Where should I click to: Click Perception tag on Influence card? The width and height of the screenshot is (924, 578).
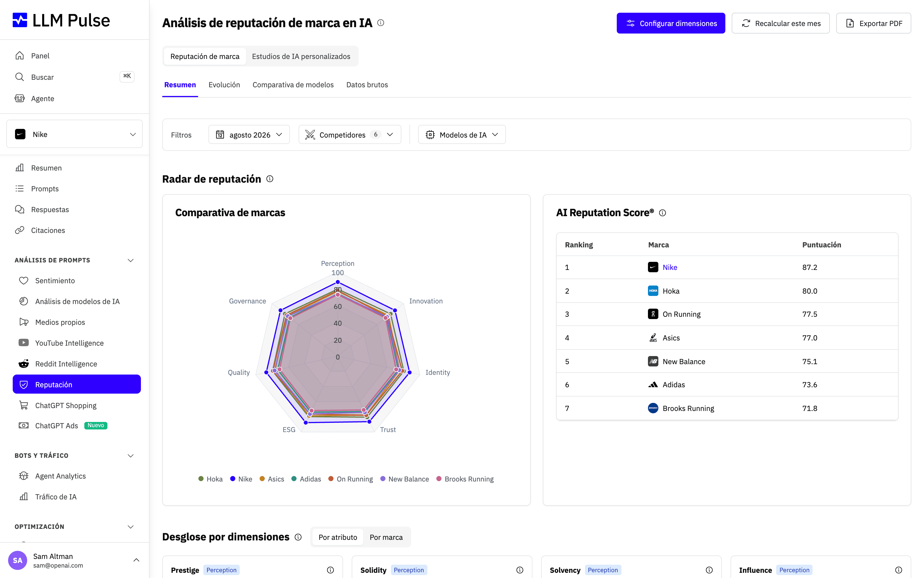(794, 570)
